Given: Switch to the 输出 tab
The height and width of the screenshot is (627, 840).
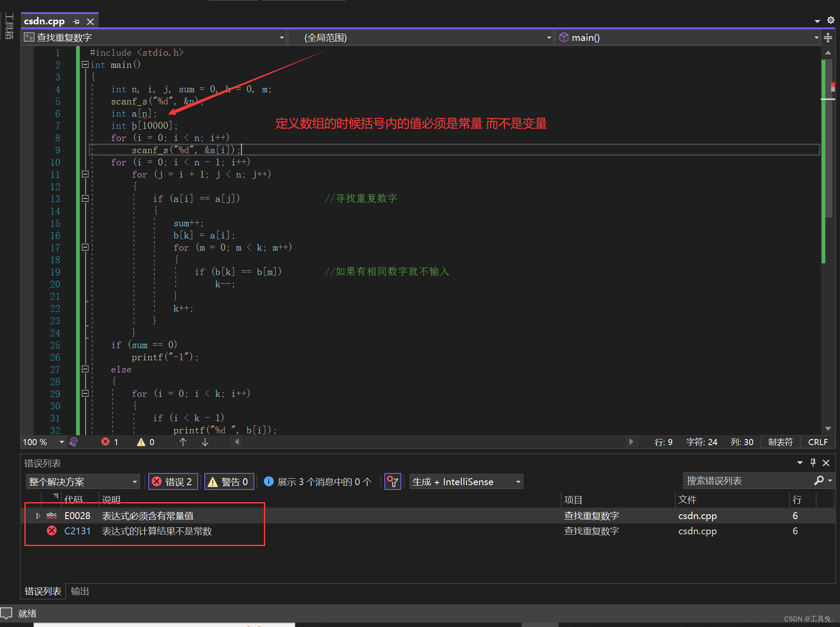Looking at the screenshot, I should [80, 591].
